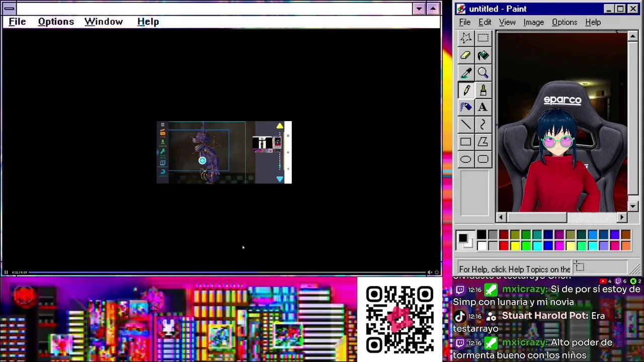Click the "For Help, click Help Topics" status text
The image size is (644, 362).
pos(515,269)
